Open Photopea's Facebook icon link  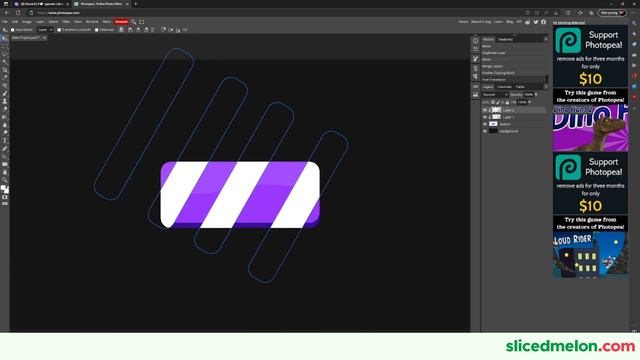click(x=543, y=22)
